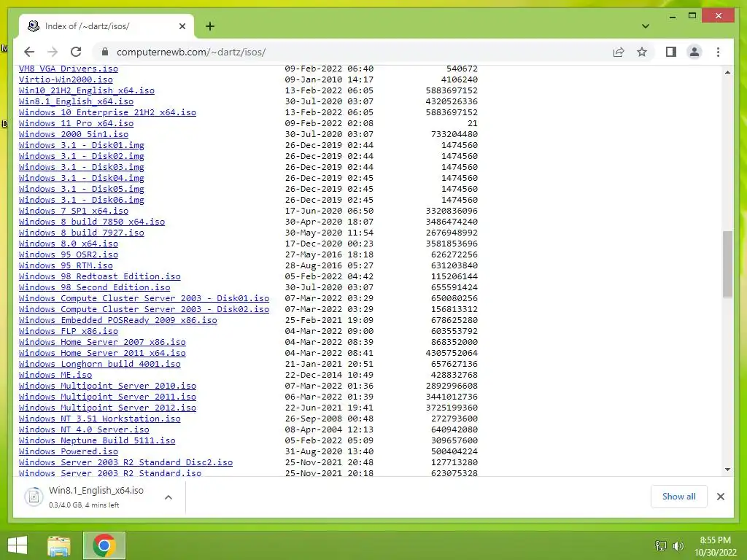View site information via lock icon

(x=105, y=52)
